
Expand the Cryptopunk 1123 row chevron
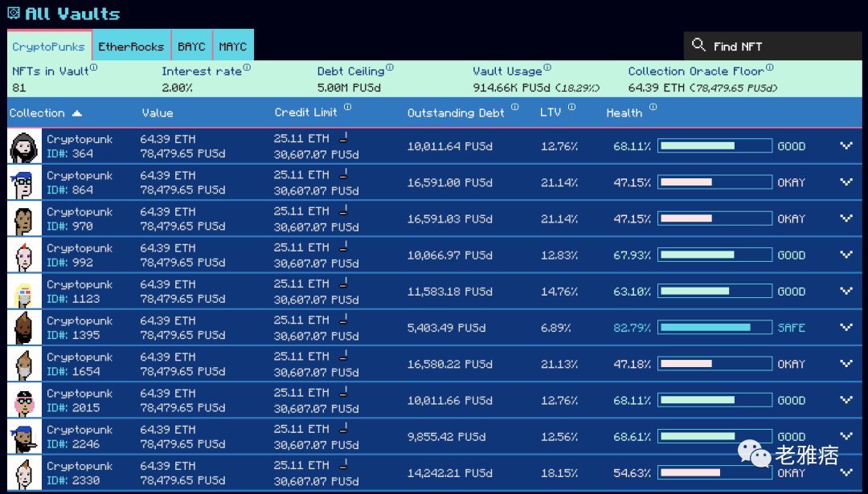click(845, 291)
